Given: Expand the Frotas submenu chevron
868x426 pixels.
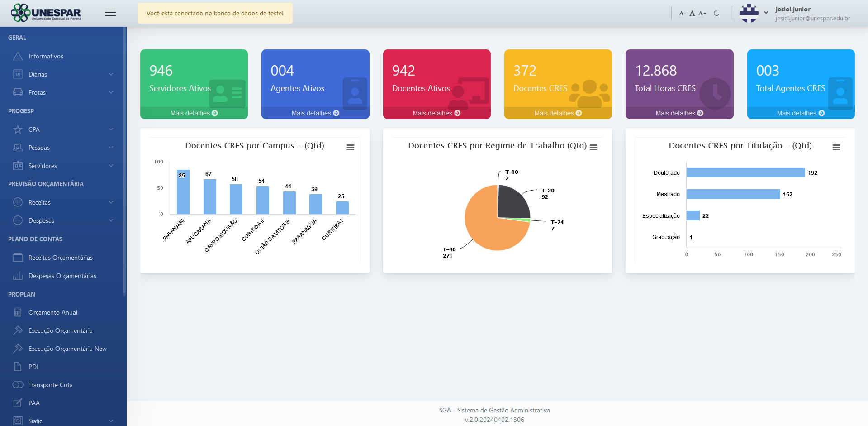Looking at the screenshot, I should click(x=111, y=92).
